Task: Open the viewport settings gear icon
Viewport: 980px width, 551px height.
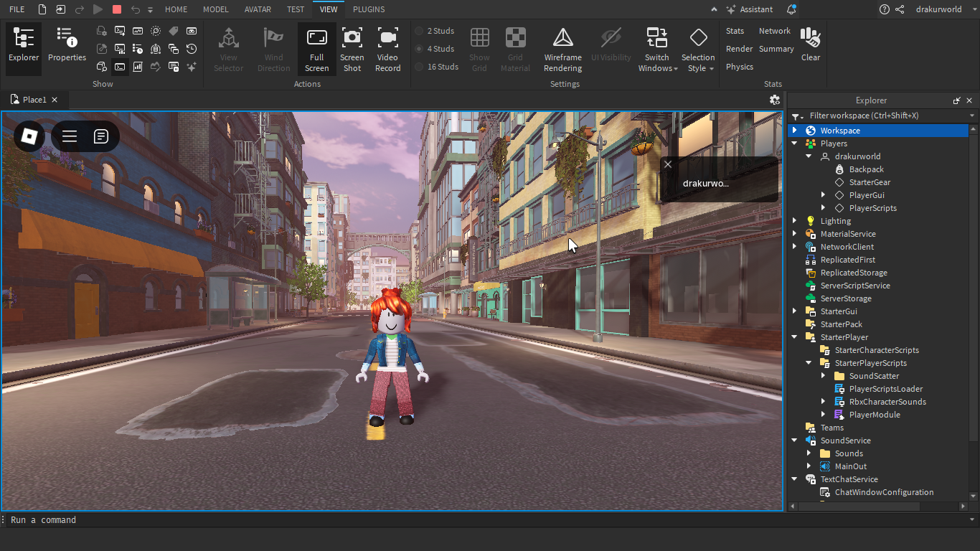Action: tap(774, 100)
